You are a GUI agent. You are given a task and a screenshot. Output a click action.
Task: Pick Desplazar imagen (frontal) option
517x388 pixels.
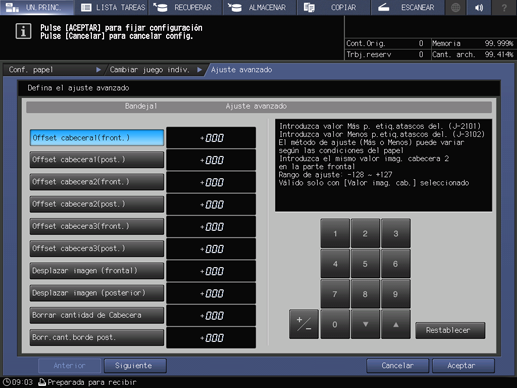[97, 271]
